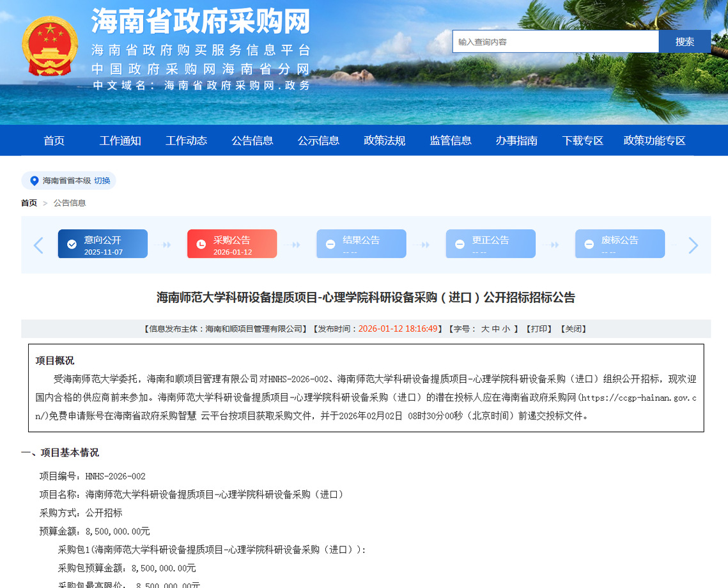728x588 pixels.
Task: Open the 下载专区 menu item
Action: (583, 141)
